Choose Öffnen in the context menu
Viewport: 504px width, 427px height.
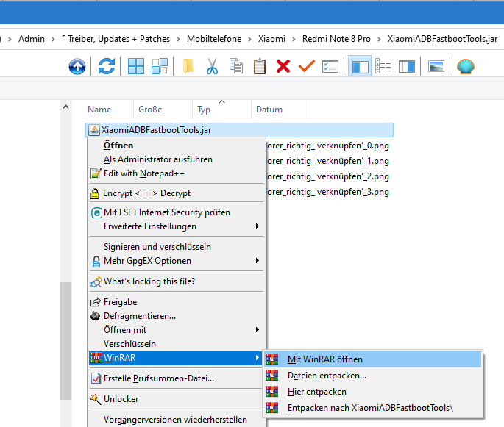[176, 146]
